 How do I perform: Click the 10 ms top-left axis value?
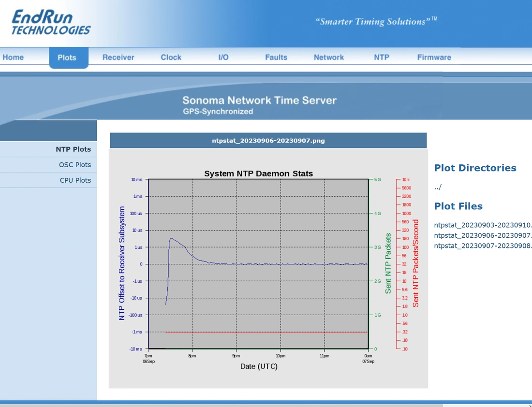[x=137, y=180]
